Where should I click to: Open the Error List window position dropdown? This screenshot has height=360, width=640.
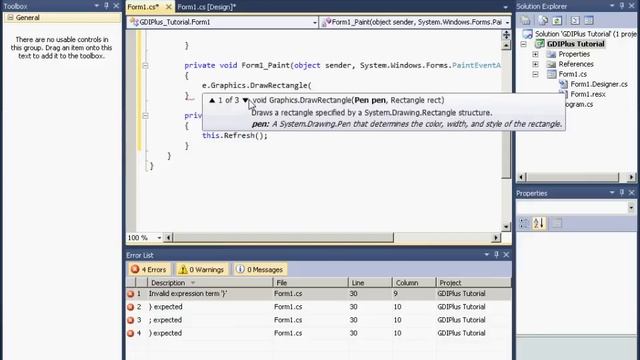coord(487,254)
